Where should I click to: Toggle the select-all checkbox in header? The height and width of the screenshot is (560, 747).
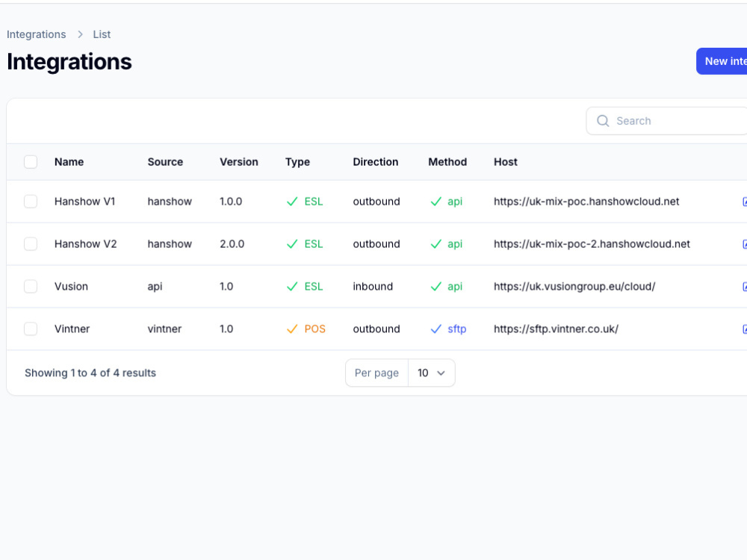[x=31, y=162]
